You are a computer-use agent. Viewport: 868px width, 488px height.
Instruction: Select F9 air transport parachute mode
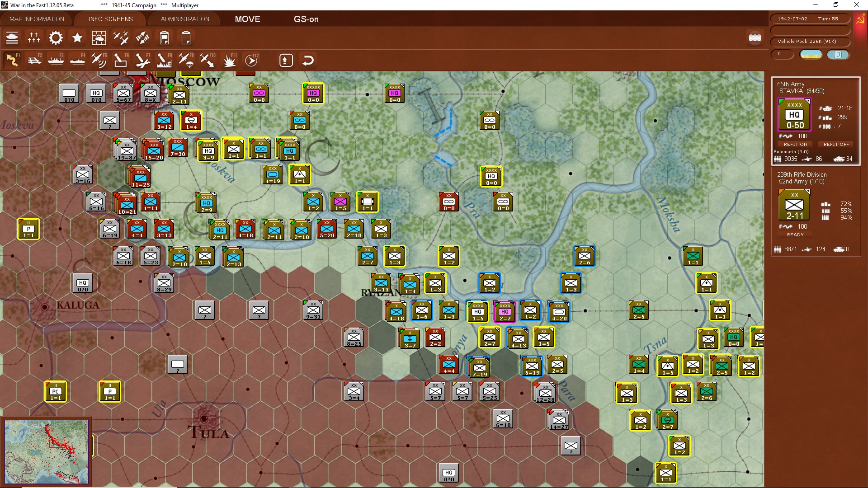[x=186, y=60]
